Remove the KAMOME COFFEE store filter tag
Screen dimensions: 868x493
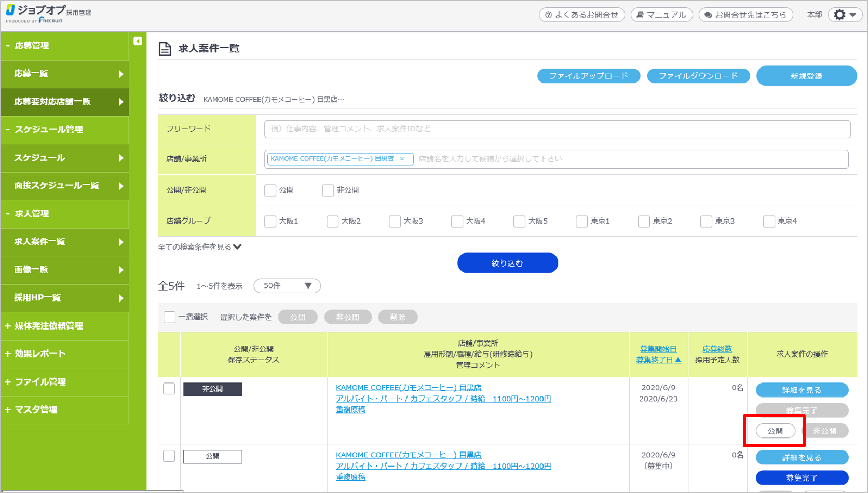[402, 159]
